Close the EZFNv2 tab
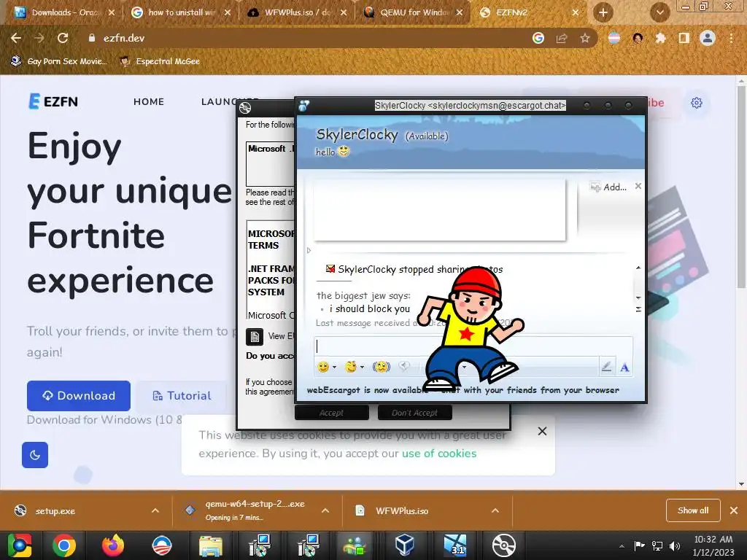This screenshot has height=560, width=747. click(576, 12)
